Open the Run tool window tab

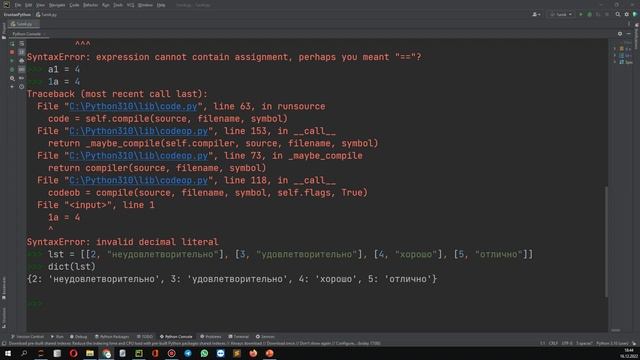57,337
